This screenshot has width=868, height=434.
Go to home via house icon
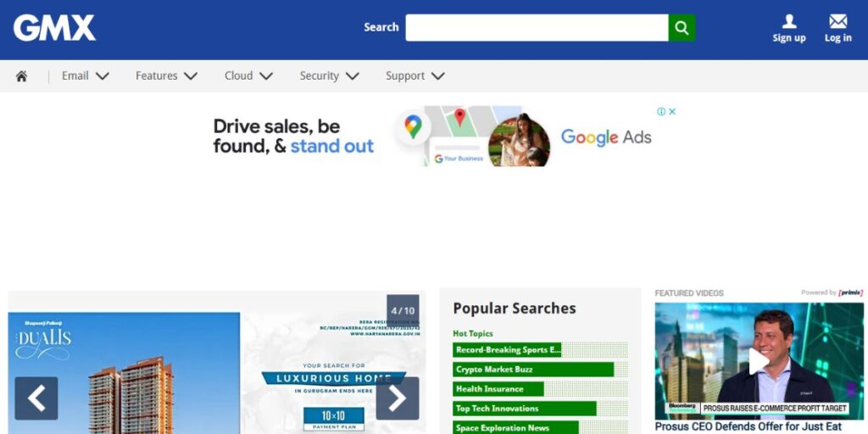[x=21, y=76]
